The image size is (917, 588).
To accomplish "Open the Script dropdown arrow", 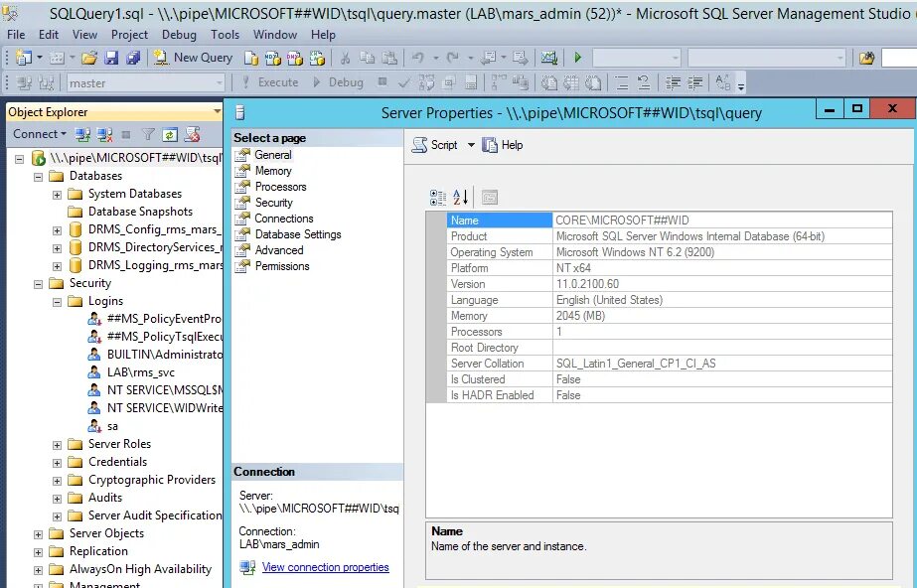I will pyautogui.click(x=471, y=145).
